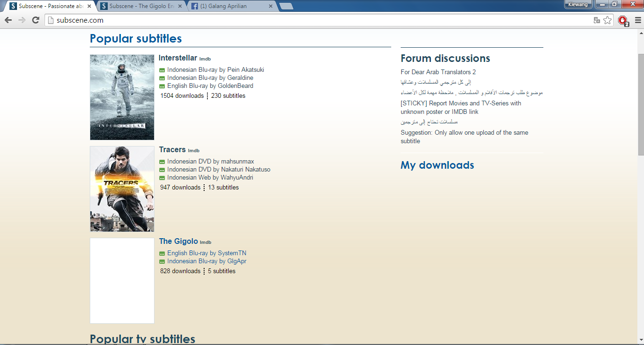Open the Imdb link next to The Gigolo
This screenshot has width=644, height=345.
(x=206, y=242)
